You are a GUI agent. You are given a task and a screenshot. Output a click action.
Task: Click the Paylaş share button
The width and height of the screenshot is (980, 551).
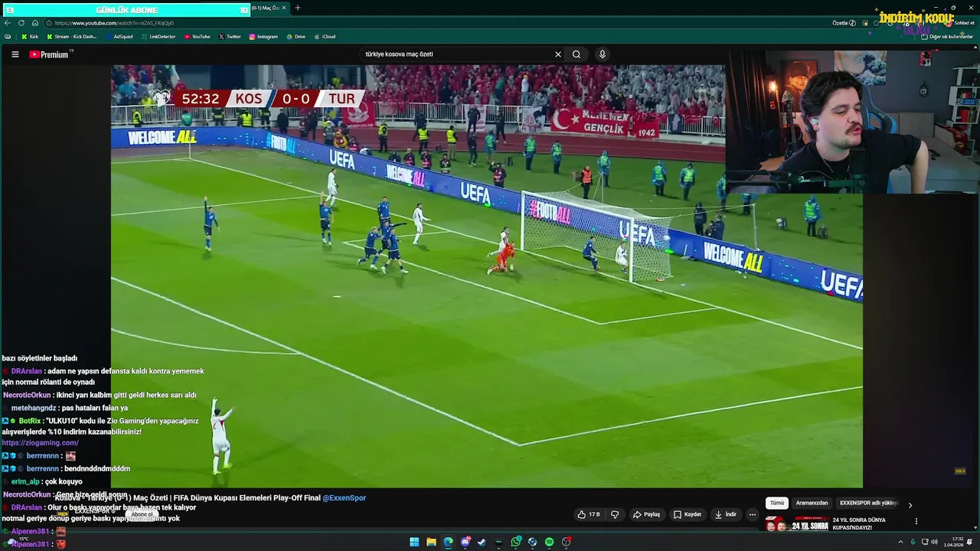point(646,515)
